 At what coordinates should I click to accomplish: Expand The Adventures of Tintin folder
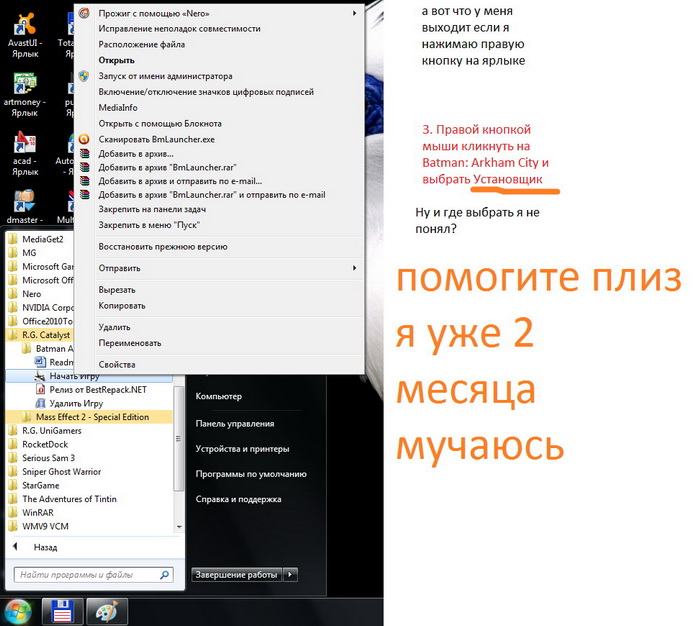[89, 499]
